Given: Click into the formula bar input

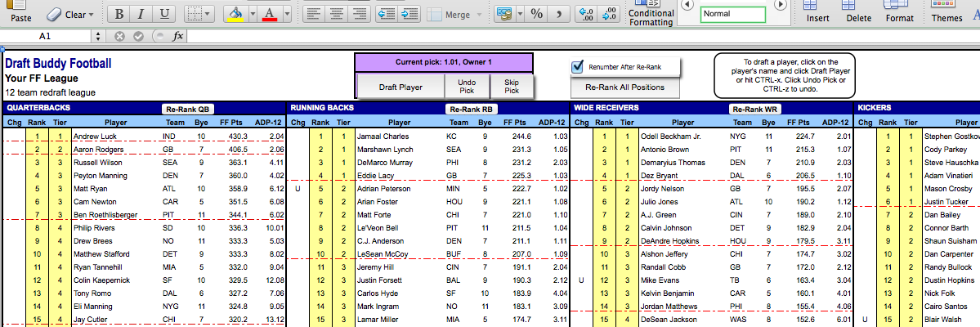Looking at the screenshot, I should click(x=581, y=36).
